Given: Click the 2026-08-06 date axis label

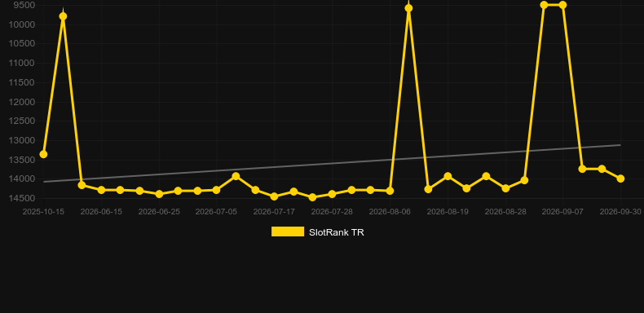Looking at the screenshot, I should [390, 212].
